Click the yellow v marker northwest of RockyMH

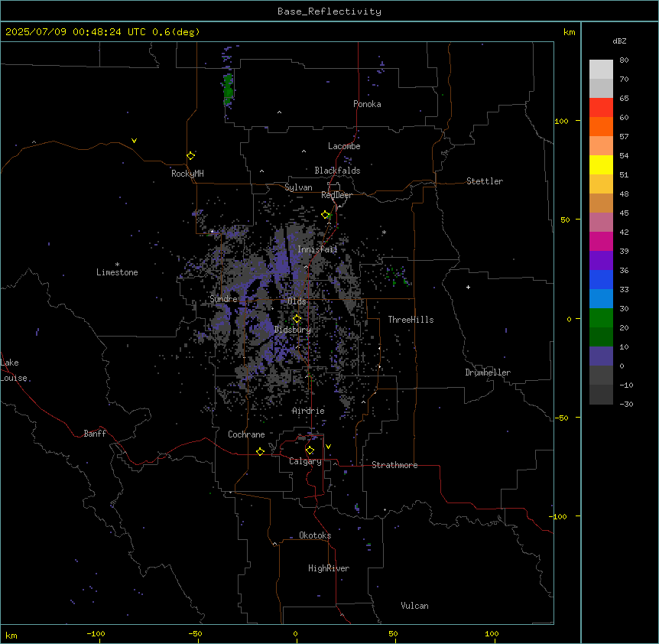tap(134, 141)
